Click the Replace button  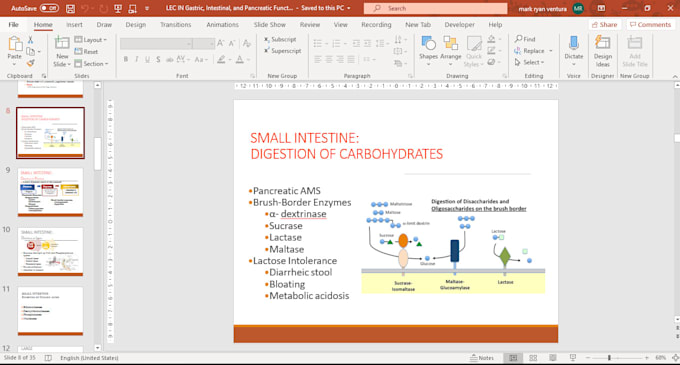[x=530, y=51]
